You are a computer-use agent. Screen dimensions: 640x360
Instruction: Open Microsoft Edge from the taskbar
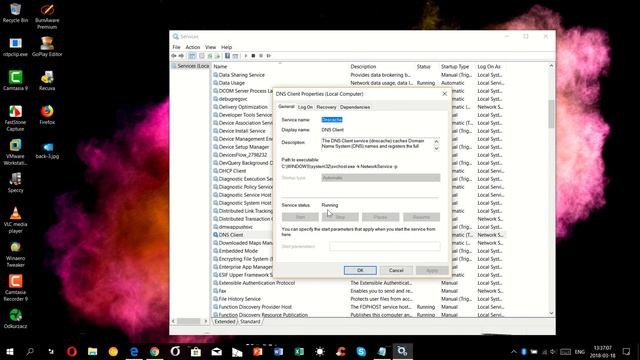[x=134, y=351]
